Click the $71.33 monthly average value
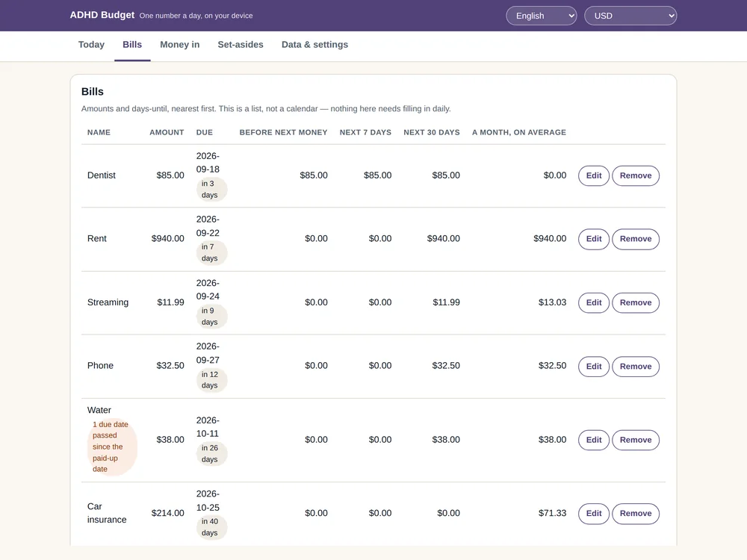747x560 pixels. point(552,513)
